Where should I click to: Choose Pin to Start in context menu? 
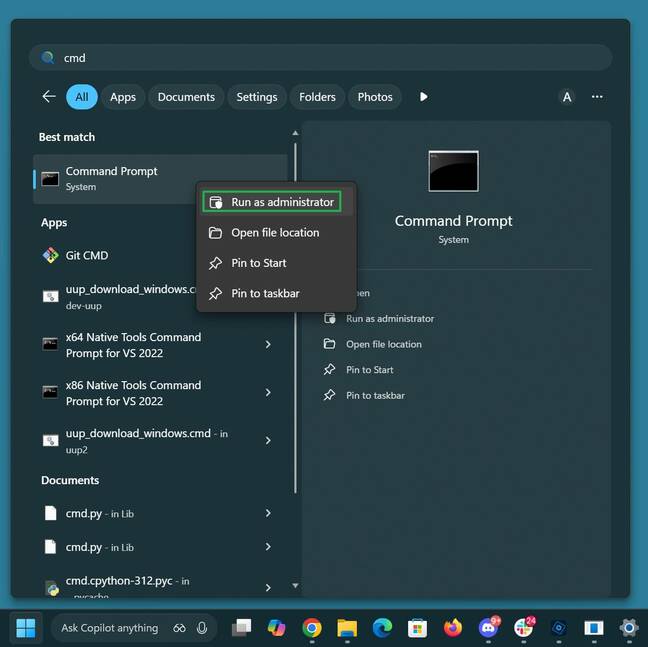[258, 263]
